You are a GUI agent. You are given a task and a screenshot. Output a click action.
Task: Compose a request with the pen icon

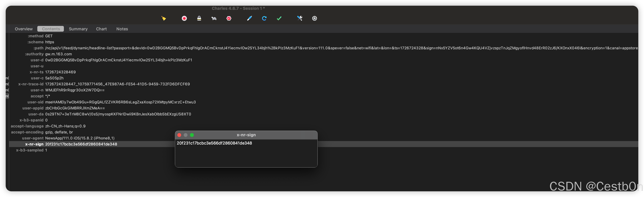point(249,18)
